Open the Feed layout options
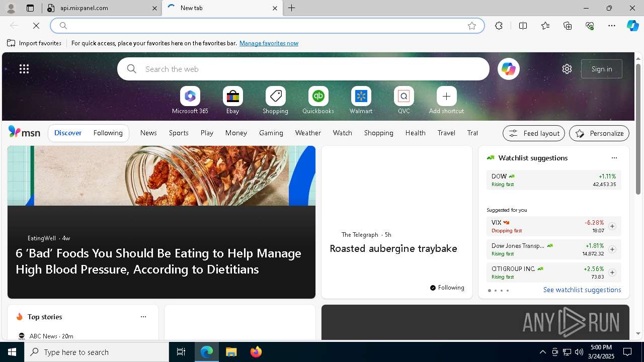This screenshot has width=644, height=362. tap(534, 133)
